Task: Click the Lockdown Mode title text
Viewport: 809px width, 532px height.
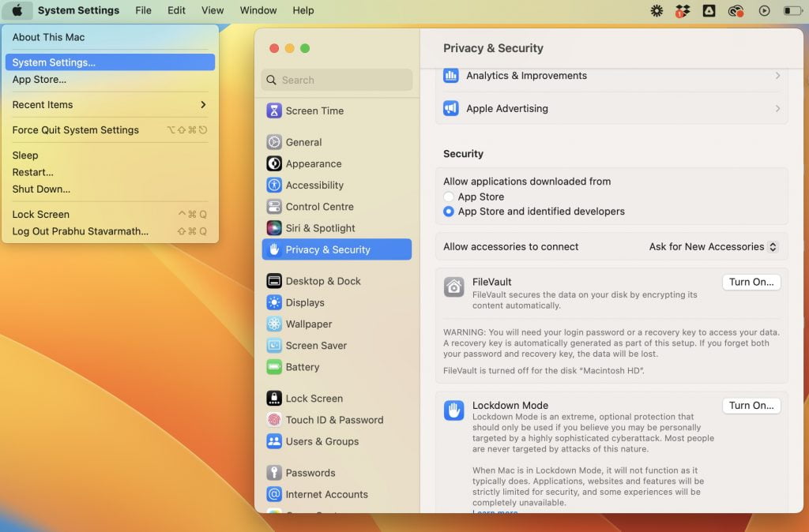Action: tap(510, 405)
